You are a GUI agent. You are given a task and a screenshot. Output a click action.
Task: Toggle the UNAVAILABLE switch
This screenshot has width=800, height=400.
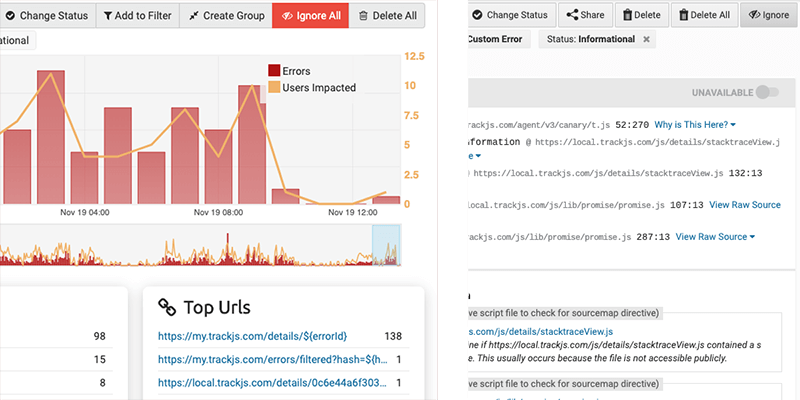[x=767, y=92]
